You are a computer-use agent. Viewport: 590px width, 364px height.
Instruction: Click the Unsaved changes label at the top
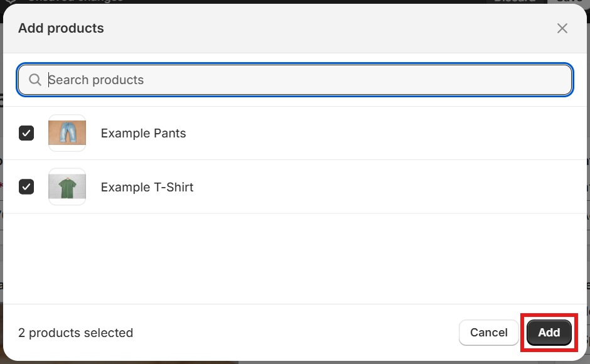pyautogui.click(x=75, y=1)
